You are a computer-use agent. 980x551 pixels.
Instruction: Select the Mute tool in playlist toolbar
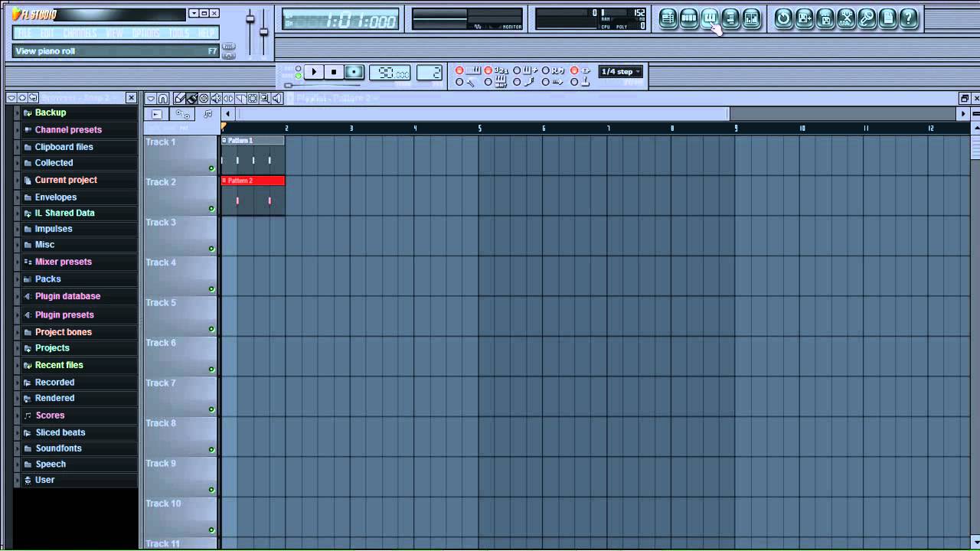click(216, 98)
